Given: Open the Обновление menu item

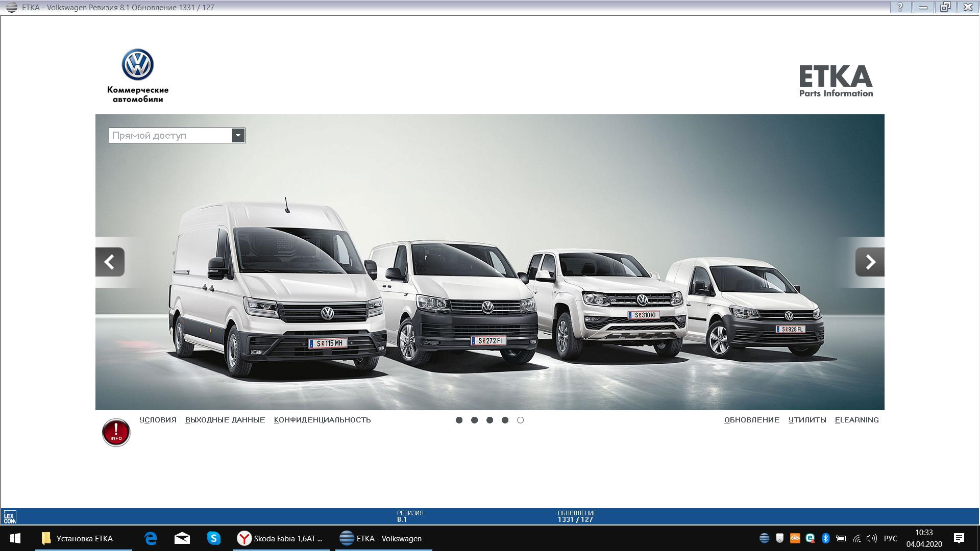Looking at the screenshot, I should click(751, 420).
